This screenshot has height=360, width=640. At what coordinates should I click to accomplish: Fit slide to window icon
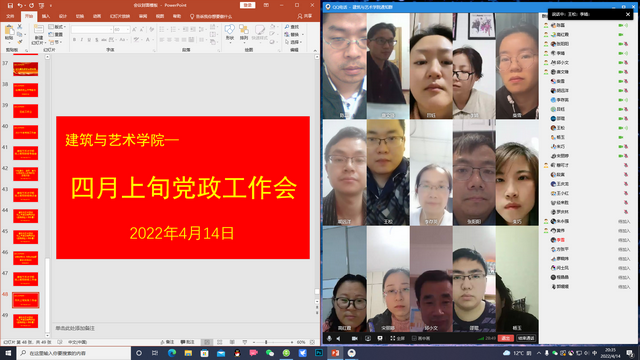313,342
